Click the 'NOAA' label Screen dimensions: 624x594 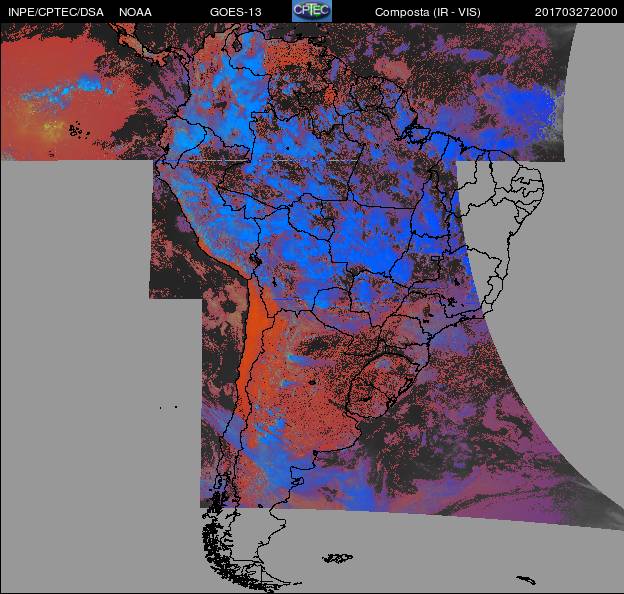click(x=135, y=12)
